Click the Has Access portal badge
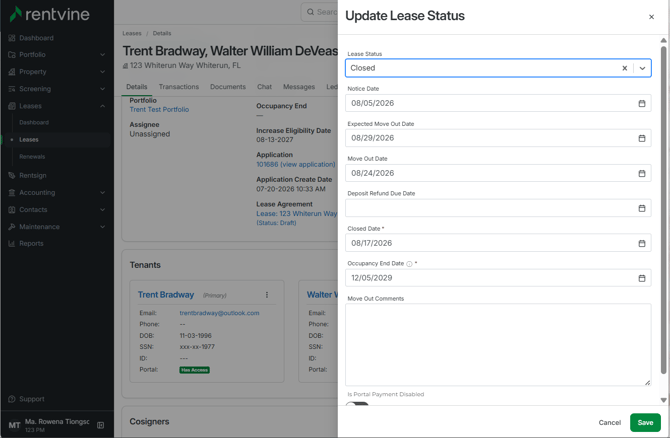Image resolution: width=670 pixels, height=438 pixels. pos(194,370)
